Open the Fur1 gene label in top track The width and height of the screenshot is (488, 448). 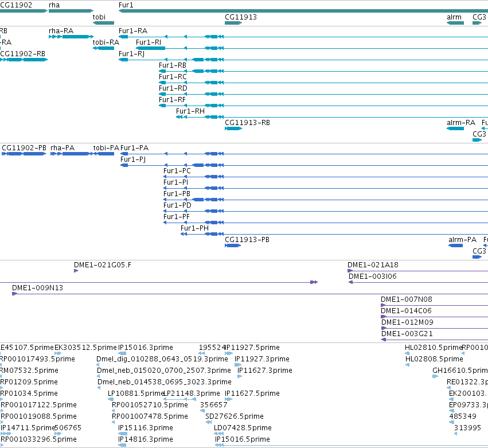point(126,5)
